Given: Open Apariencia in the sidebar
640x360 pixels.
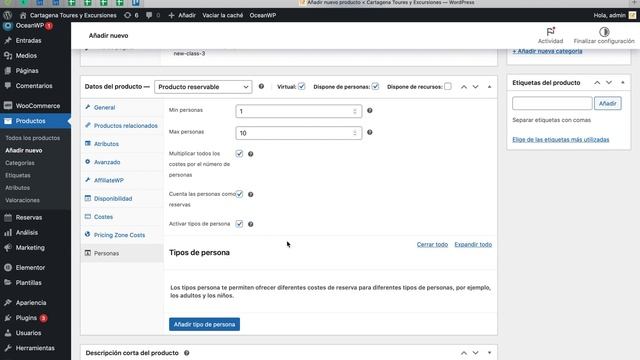Looking at the screenshot, I should point(31,302).
